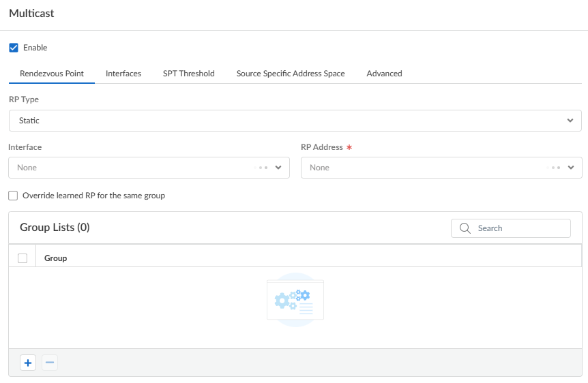Click the Enable label text

pyautogui.click(x=35, y=48)
